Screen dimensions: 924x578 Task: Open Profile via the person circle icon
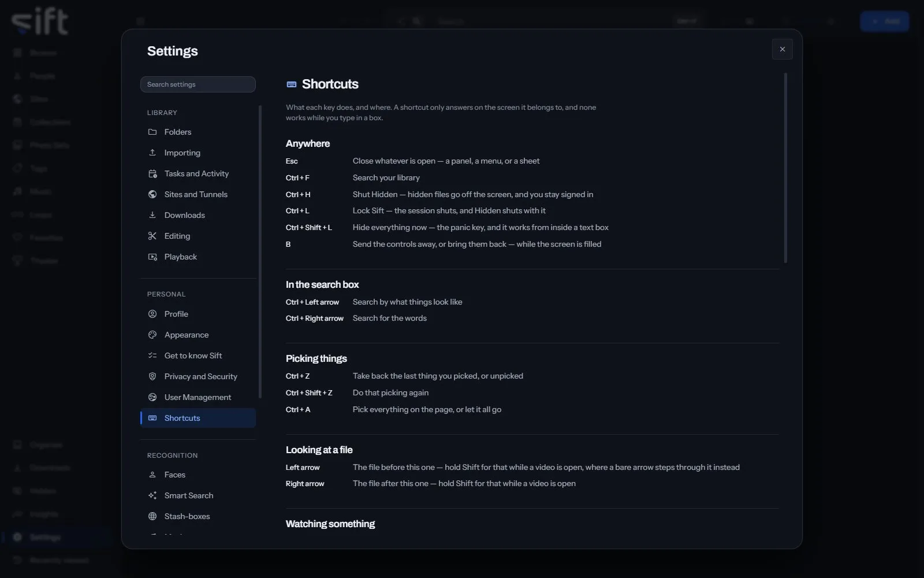pyautogui.click(x=152, y=314)
